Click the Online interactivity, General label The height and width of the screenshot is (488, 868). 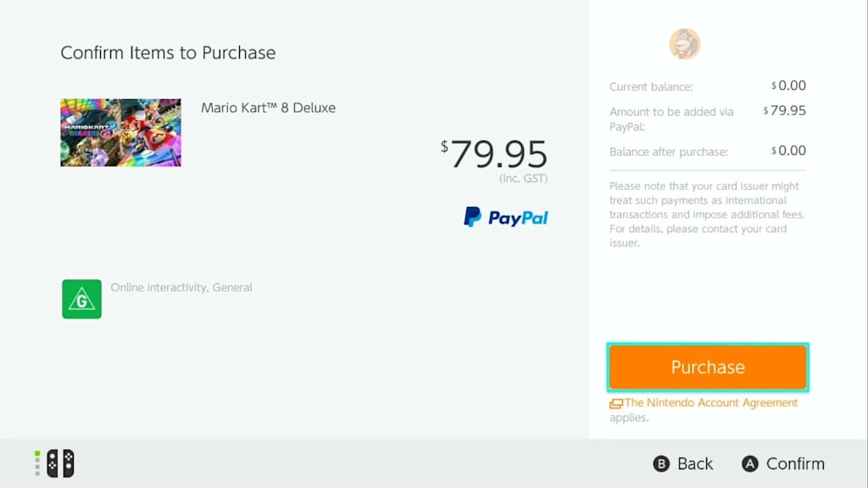[181, 287]
